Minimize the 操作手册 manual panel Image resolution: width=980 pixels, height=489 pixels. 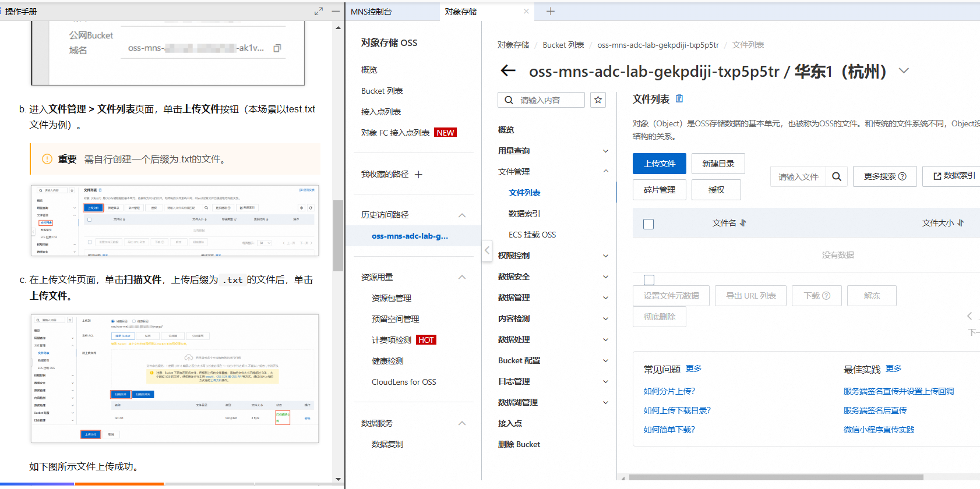pyautogui.click(x=336, y=11)
